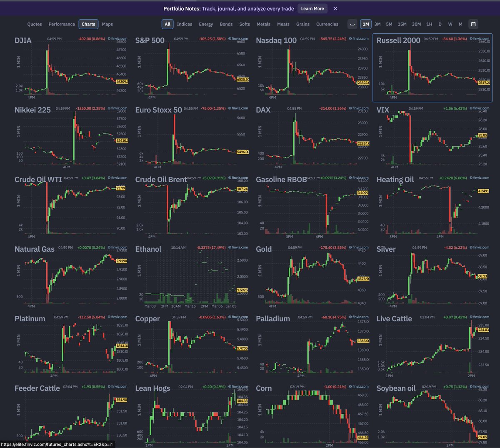500x448 pixels.
Task: Click the Learn More button in the banner
Action: [312, 8]
